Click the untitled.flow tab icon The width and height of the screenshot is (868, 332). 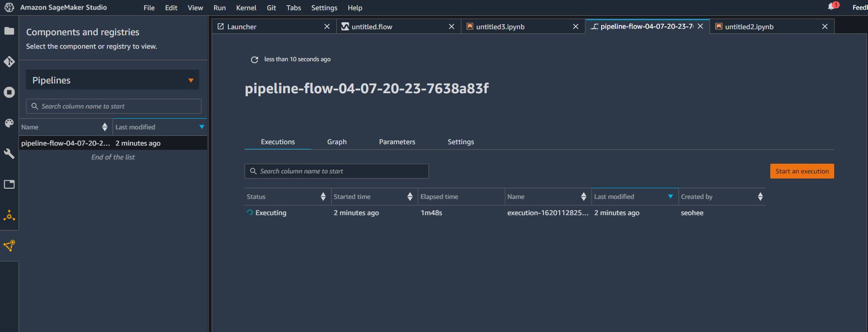(345, 26)
